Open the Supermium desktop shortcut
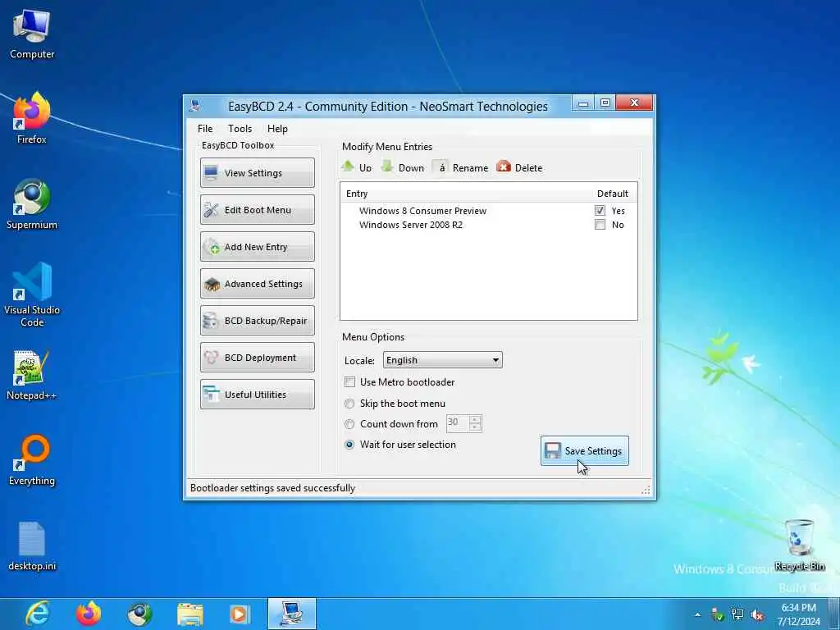The width and height of the screenshot is (840, 630). point(32,204)
